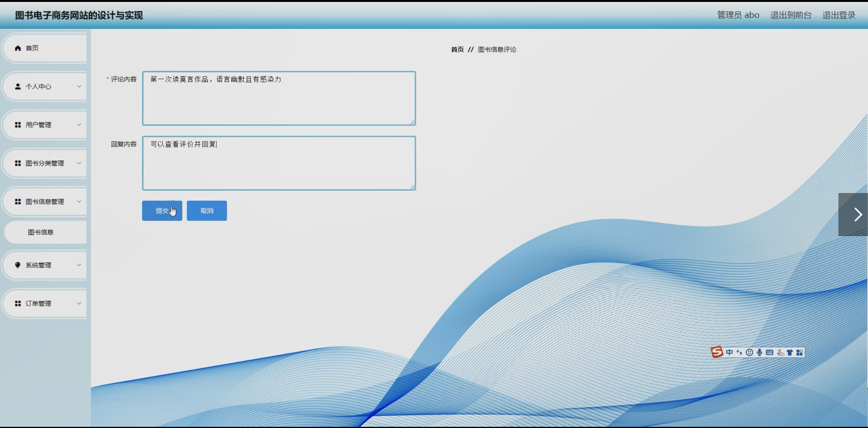Click the 退出到前台 link
The image size is (868, 428).
(791, 15)
